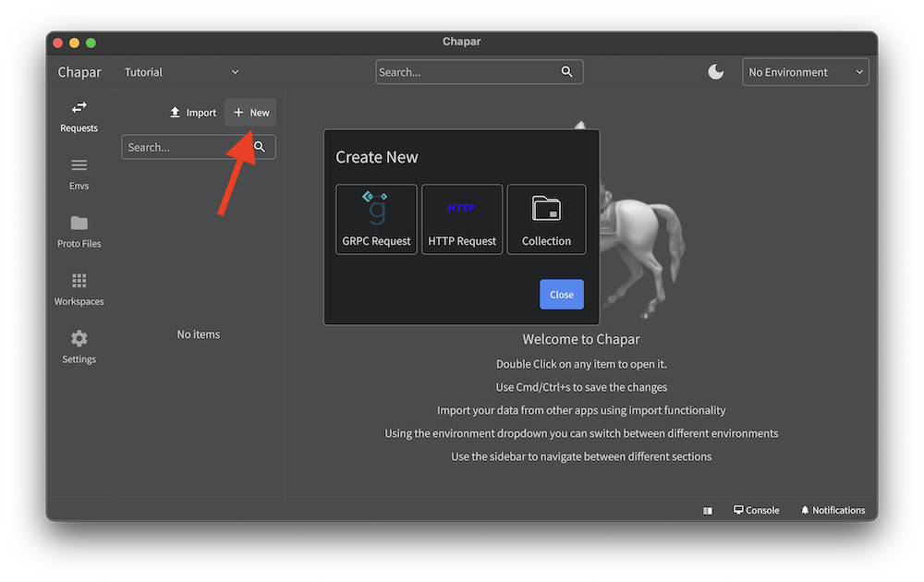Select the Collection option
This screenshot has width=924, height=582.
(546, 219)
